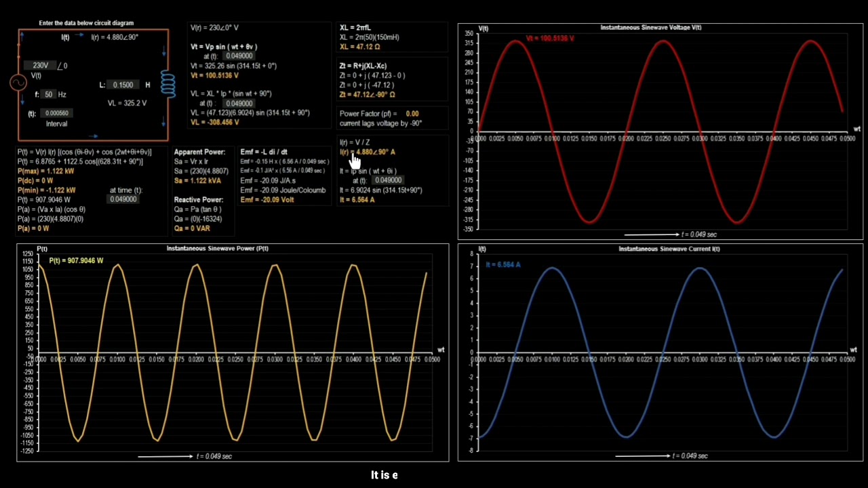Click the yellow 'P(t) = 907.9046 W' chart label
The height and width of the screenshot is (488, 868).
(76, 260)
